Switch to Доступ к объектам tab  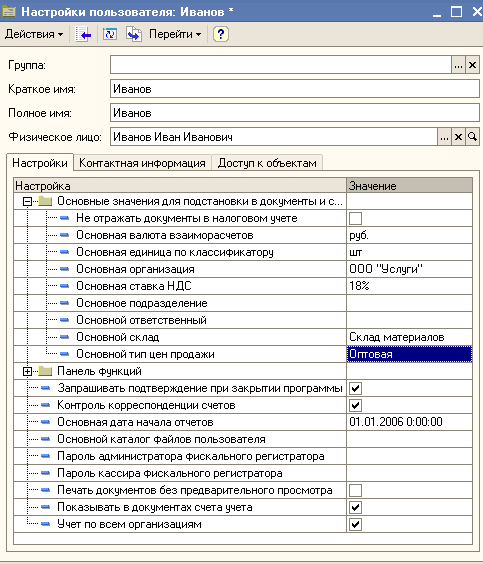click(x=267, y=163)
